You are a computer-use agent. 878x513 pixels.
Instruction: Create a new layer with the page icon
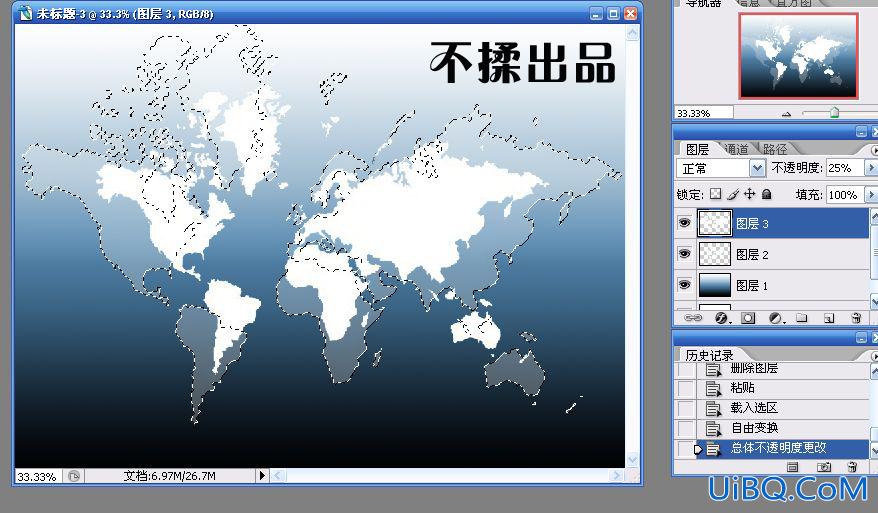pyautogui.click(x=829, y=318)
